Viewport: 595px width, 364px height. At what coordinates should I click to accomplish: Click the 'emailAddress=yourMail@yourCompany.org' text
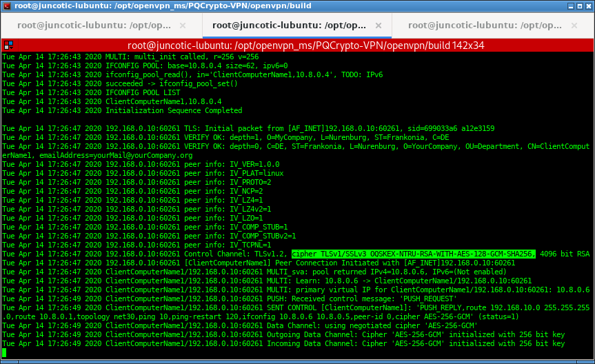point(116,155)
